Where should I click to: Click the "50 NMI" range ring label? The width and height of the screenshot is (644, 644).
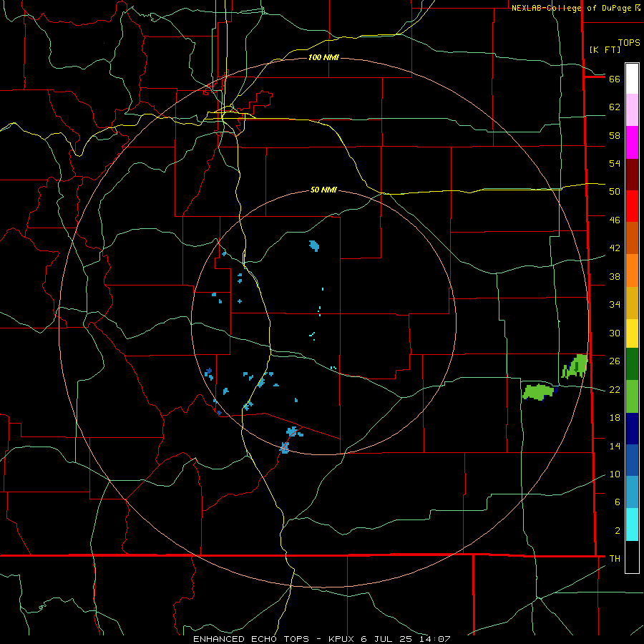(323, 190)
